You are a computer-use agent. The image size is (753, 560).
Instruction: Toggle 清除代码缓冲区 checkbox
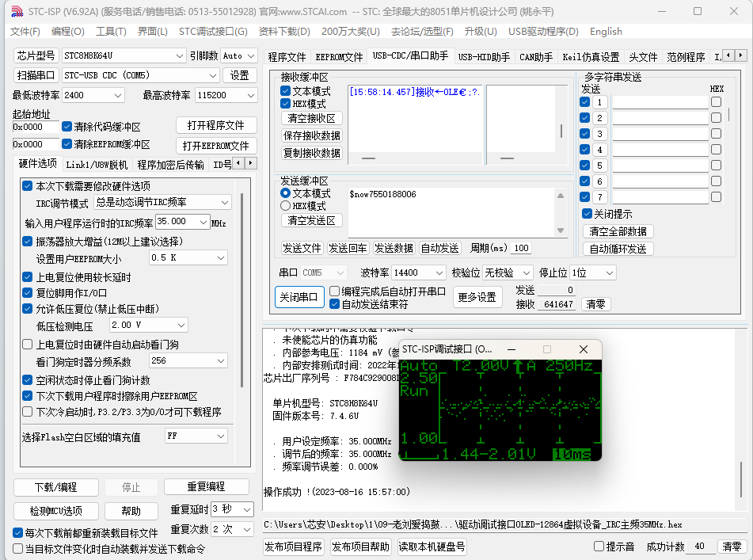coord(67,127)
